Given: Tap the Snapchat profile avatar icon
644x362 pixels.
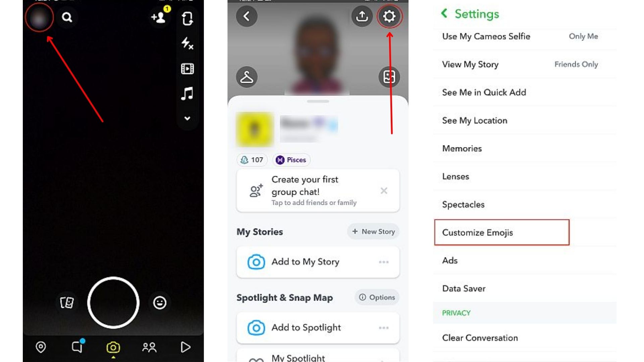Looking at the screenshot, I should pyautogui.click(x=39, y=17).
